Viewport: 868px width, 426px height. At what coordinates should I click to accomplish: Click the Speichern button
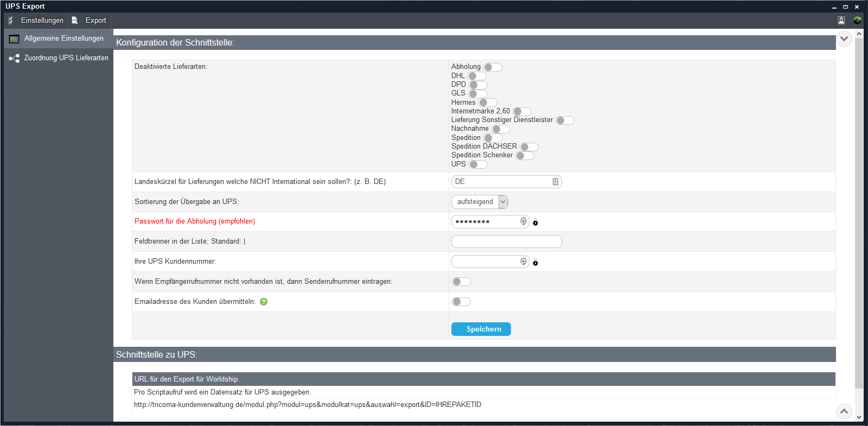point(481,329)
